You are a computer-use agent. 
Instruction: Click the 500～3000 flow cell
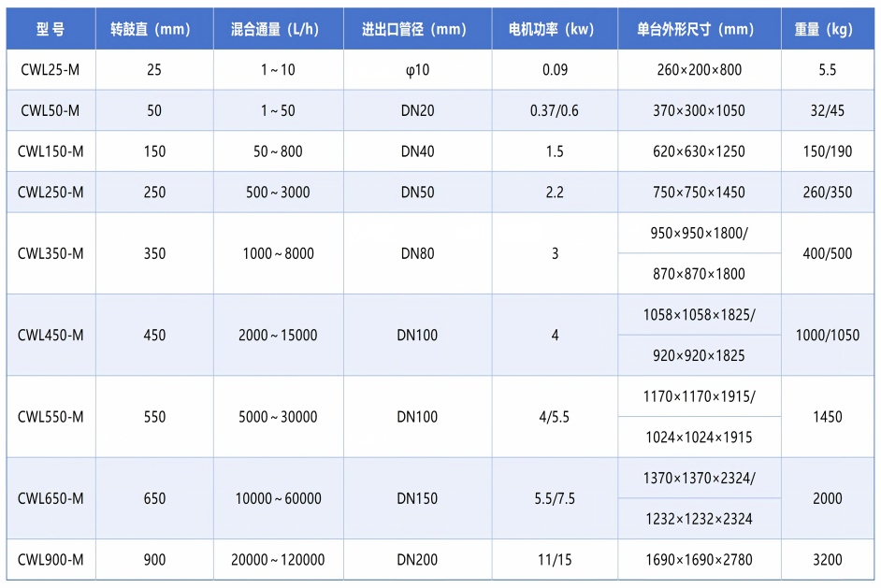pyautogui.click(x=278, y=192)
